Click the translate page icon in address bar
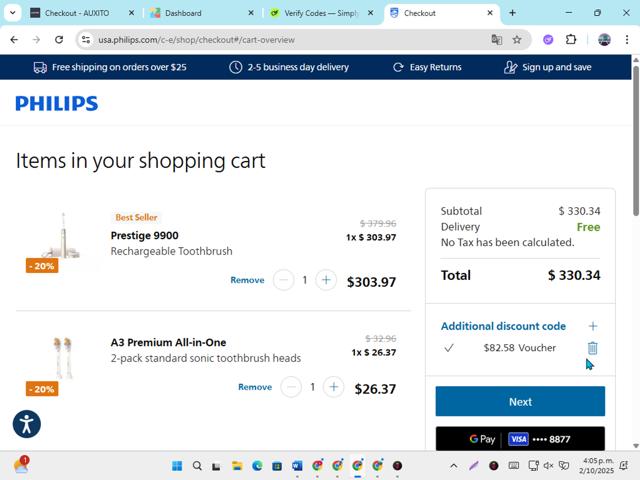640x480 pixels. [496, 40]
